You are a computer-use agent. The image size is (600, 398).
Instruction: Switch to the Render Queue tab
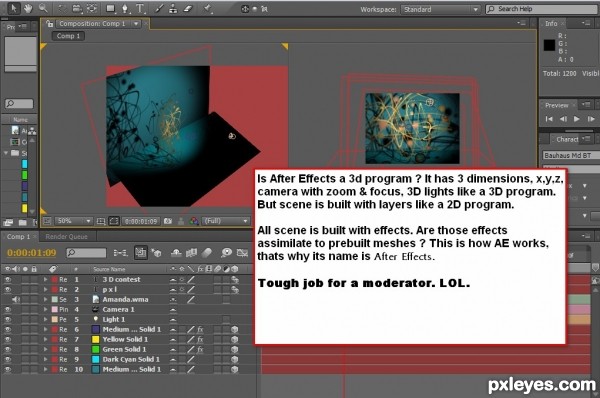[x=67, y=237]
